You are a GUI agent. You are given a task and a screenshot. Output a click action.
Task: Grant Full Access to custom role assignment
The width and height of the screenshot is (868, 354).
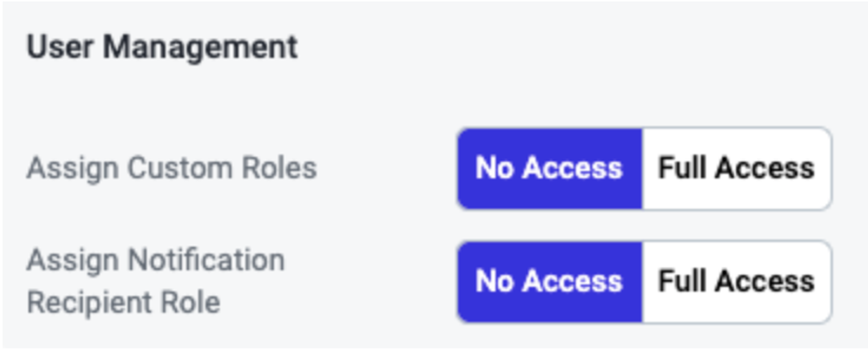click(x=736, y=169)
